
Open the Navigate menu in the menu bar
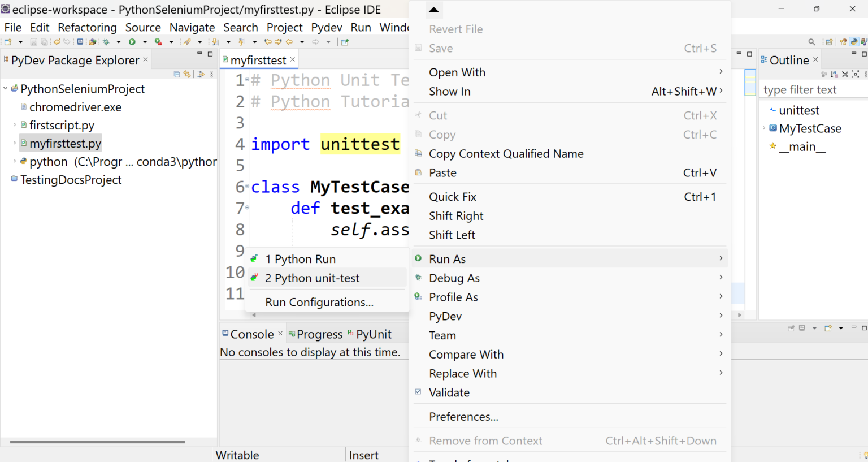click(x=192, y=27)
